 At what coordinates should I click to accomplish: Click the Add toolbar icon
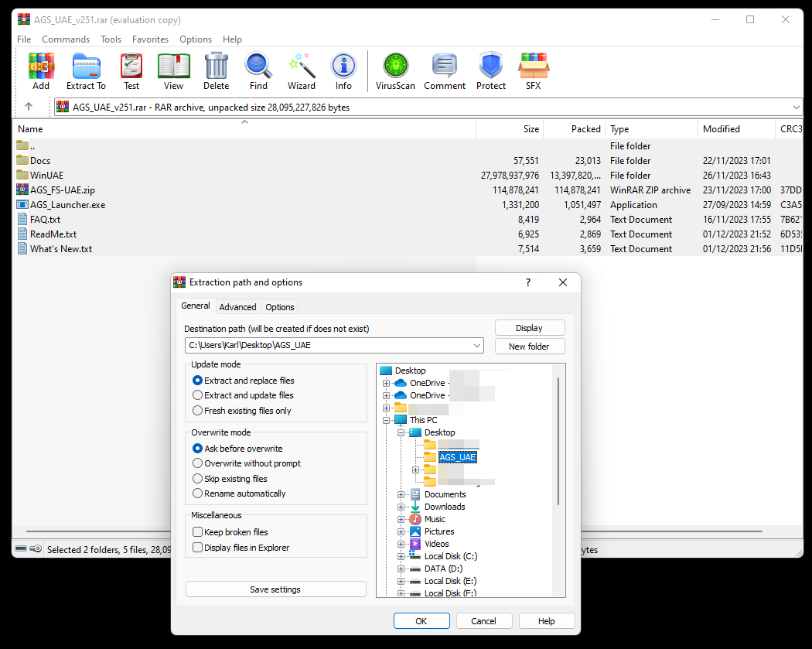pos(41,71)
